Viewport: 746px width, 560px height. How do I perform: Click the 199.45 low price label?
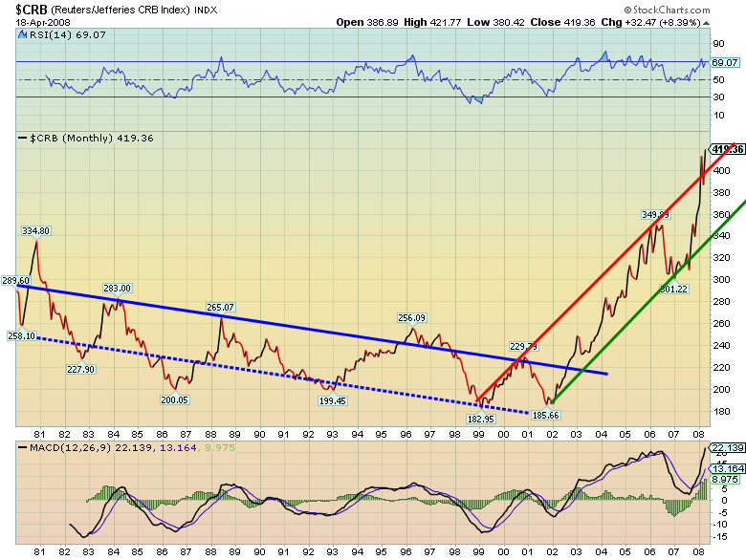coord(332,400)
